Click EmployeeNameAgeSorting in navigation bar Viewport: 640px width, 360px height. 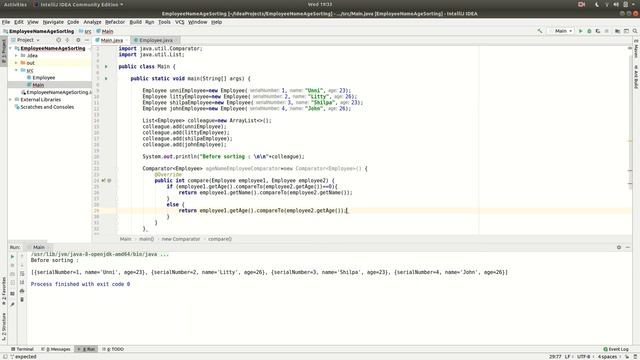click(39, 31)
